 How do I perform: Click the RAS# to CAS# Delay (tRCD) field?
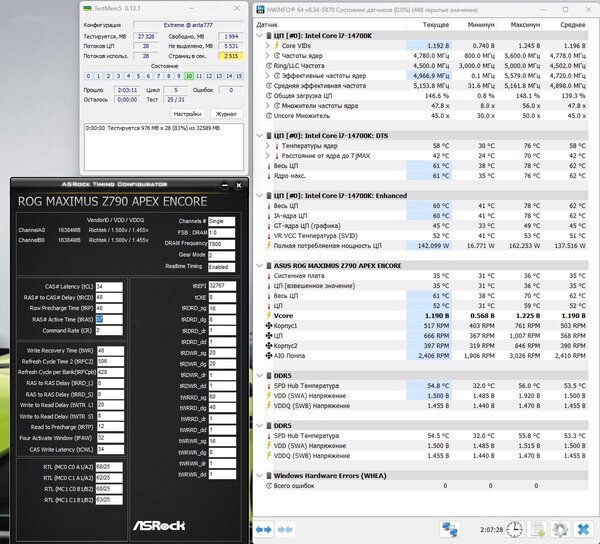point(109,297)
